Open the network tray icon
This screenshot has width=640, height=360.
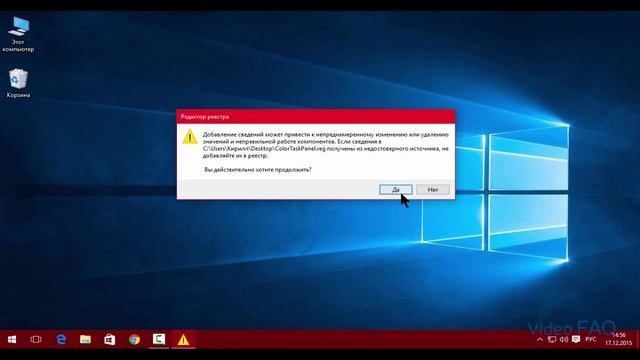(552, 340)
